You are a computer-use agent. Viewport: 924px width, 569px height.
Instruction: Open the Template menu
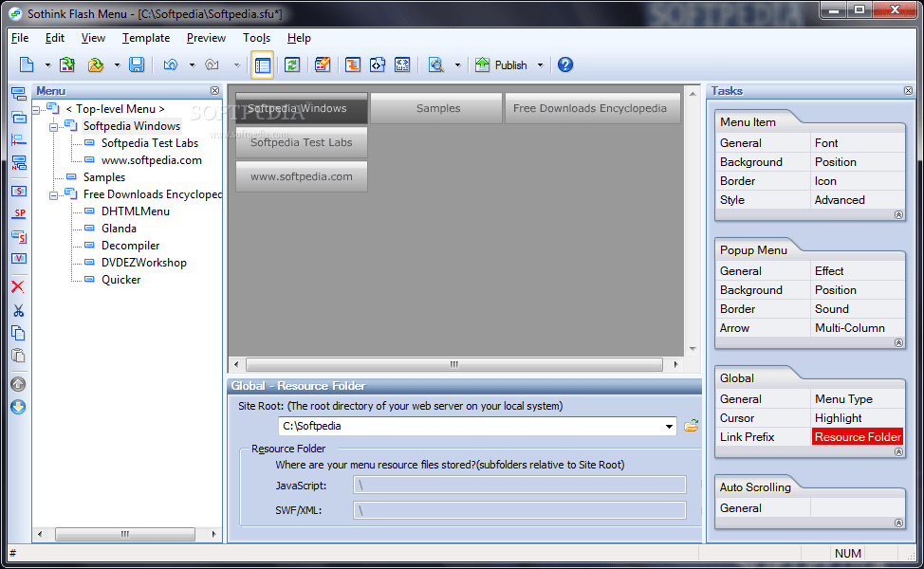pos(146,38)
